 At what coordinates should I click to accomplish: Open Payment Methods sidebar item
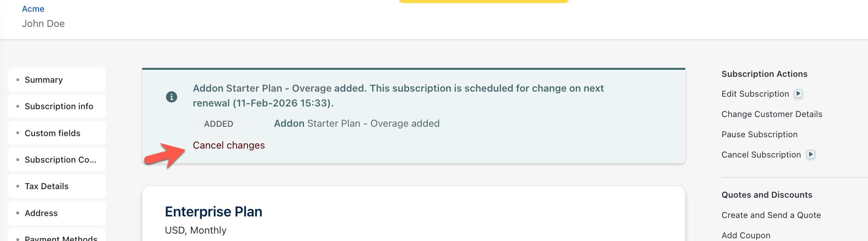click(x=61, y=238)
